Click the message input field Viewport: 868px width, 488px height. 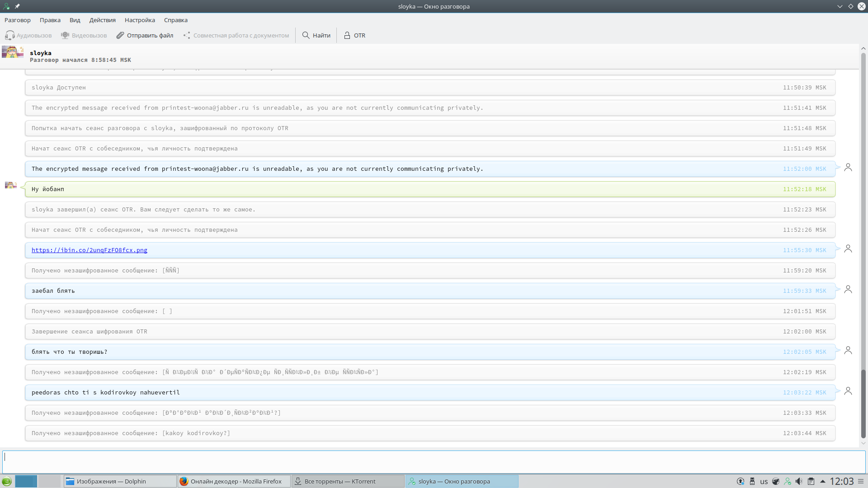click(x=434, y=461)
